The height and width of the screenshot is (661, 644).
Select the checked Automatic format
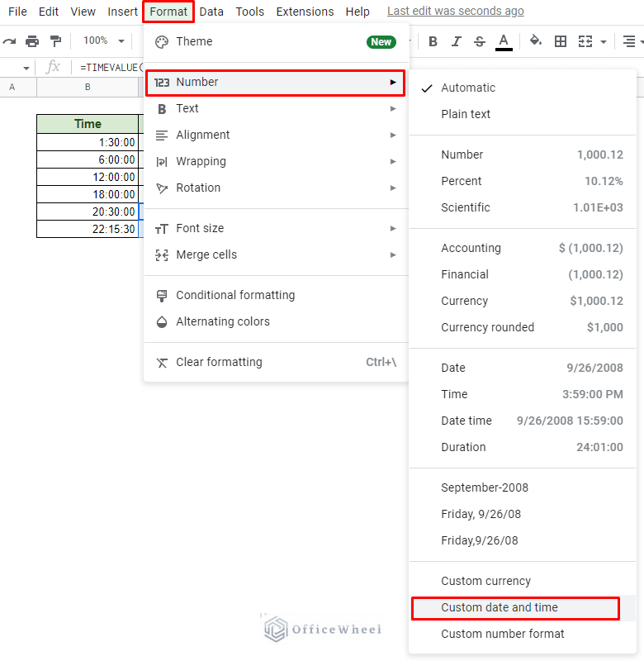(523, 88)
